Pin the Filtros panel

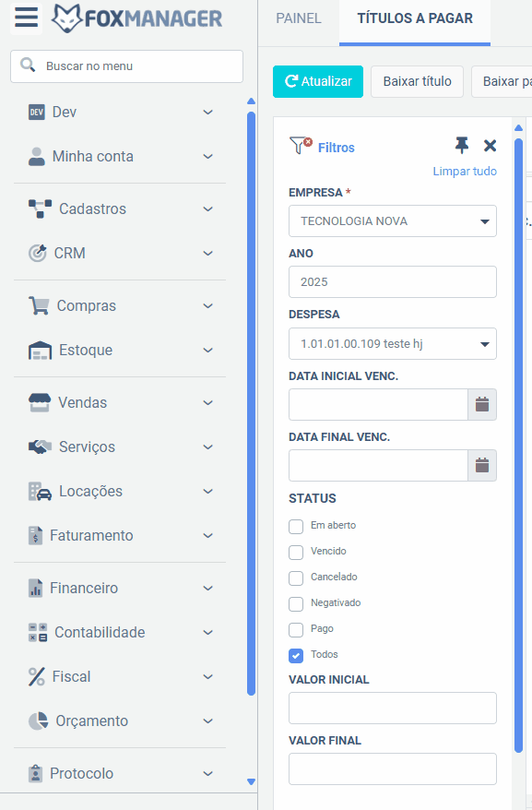(x=462, y=146)
